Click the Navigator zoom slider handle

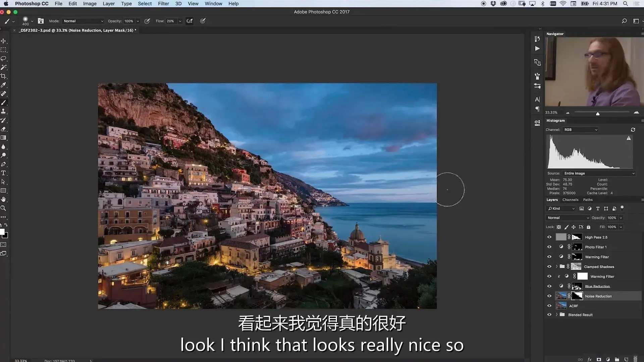[598, 114]
